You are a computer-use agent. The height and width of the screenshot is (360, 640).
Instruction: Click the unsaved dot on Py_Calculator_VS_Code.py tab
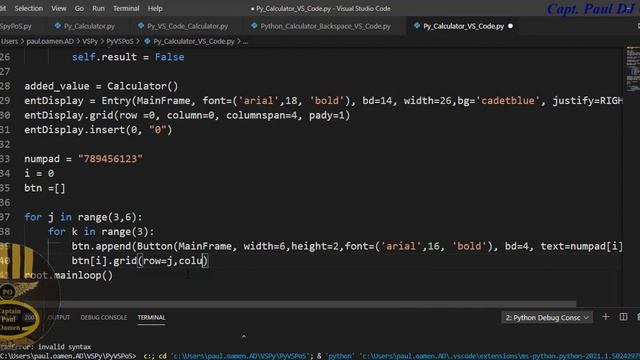510,26
